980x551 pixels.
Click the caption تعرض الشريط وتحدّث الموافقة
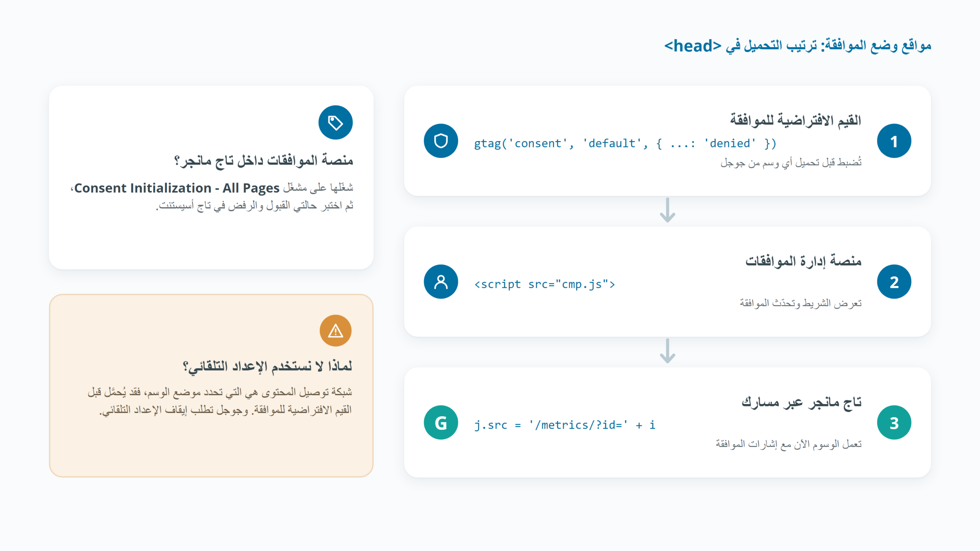[800, 303]
